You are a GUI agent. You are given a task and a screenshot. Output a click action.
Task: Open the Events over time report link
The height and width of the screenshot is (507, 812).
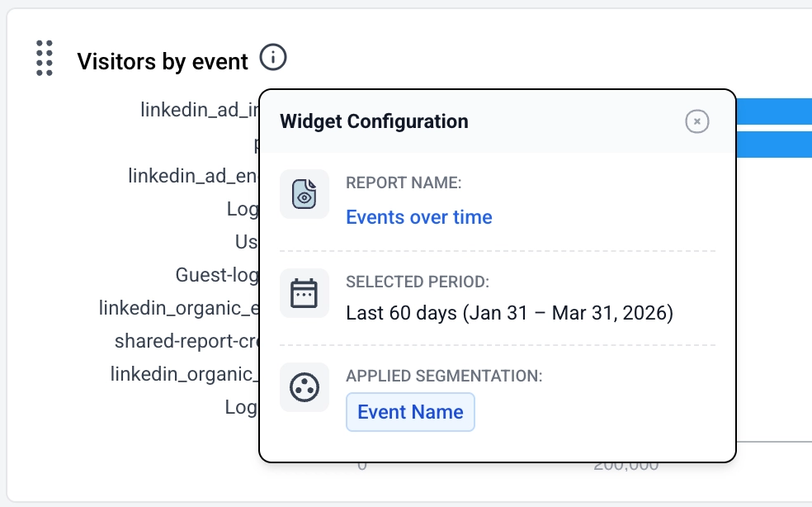(419, 217)
